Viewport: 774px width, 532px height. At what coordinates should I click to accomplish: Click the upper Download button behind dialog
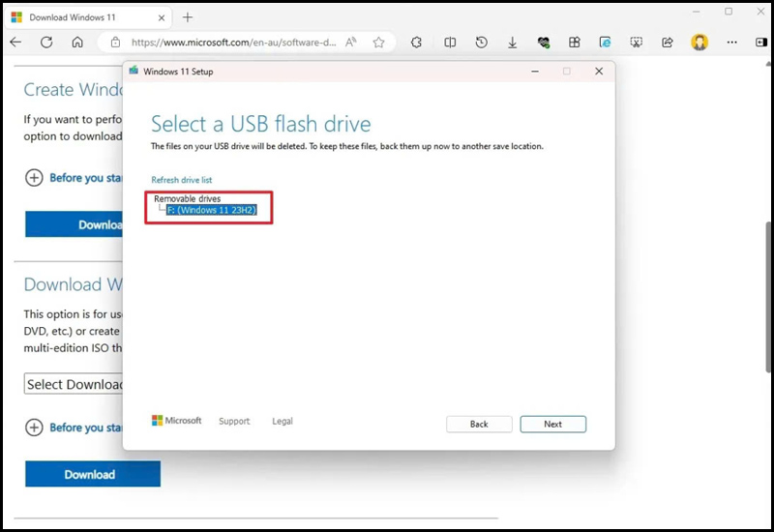74,224
